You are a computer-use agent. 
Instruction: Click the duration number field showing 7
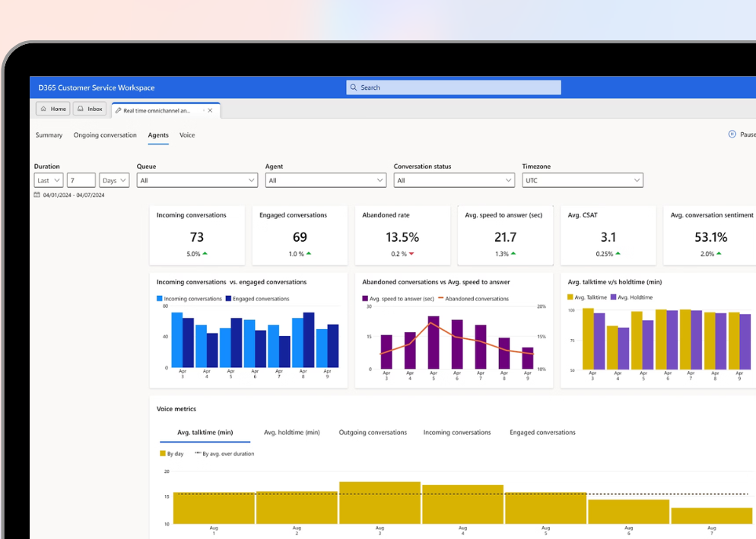[x=81, y=180]
